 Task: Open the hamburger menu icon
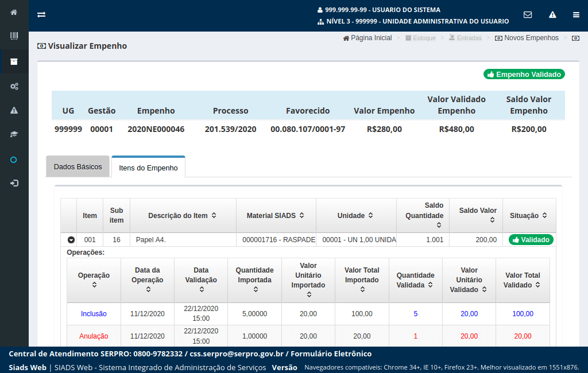point(576,14)
